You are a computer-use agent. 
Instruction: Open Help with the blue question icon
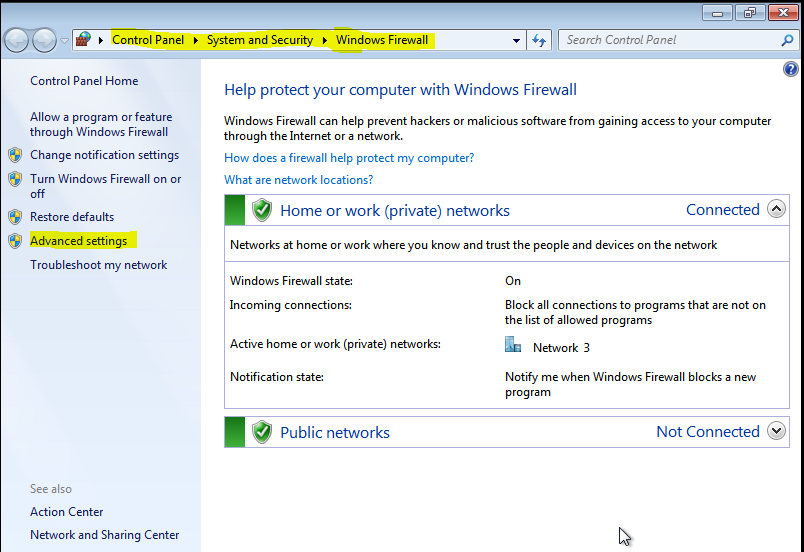[x=791, y=69]
